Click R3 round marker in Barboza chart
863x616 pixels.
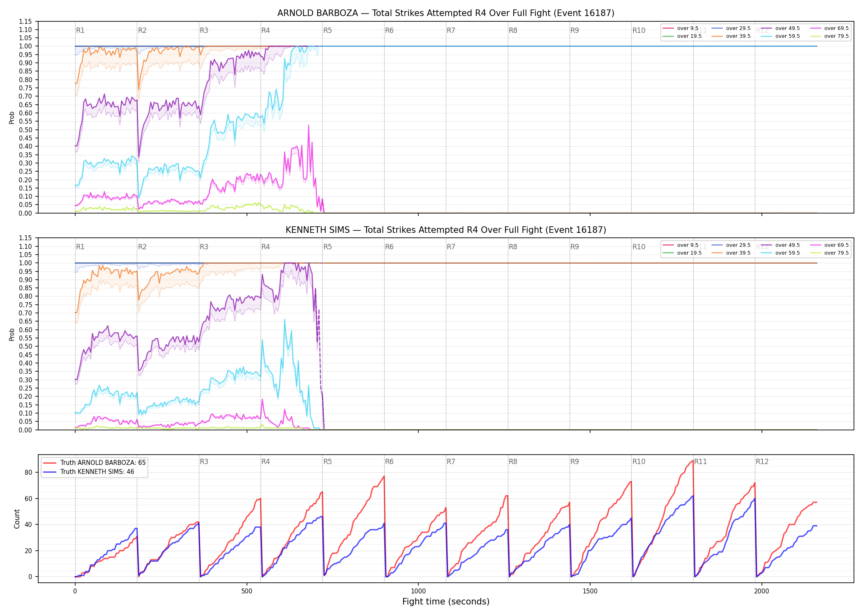click(x=204, y=30)
